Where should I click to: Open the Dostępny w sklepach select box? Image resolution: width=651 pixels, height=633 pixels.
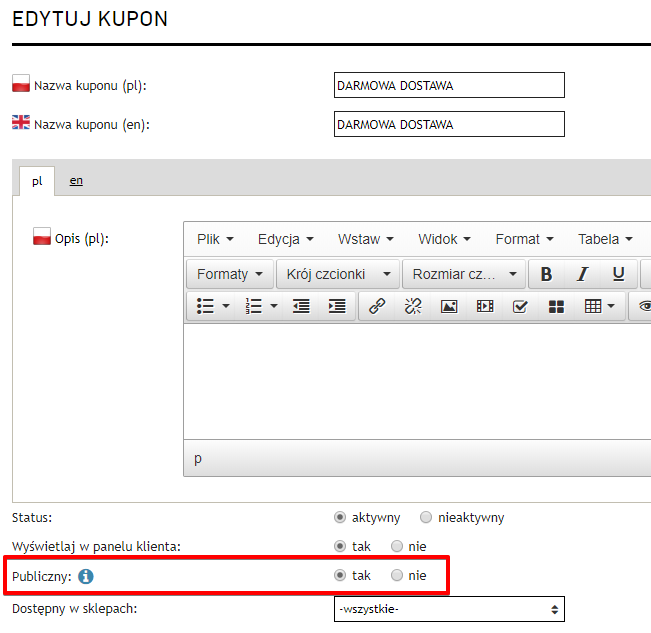[x=449, y=608]
